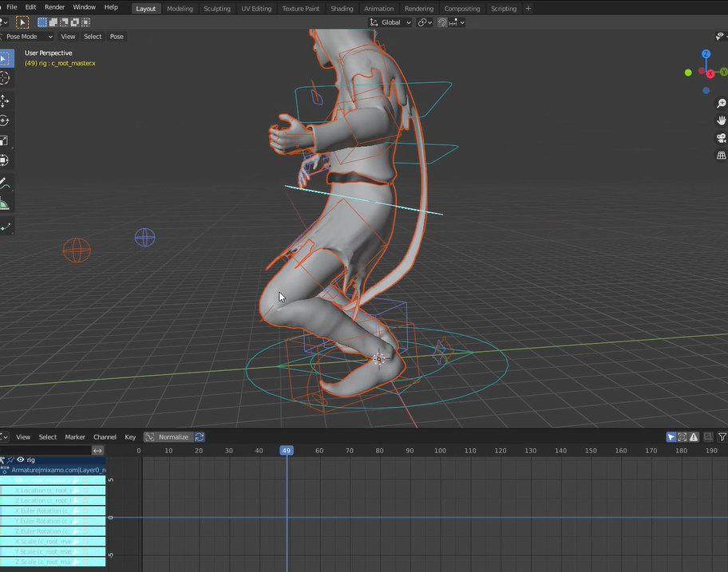Open the Render menu
This screenshot has width=728, height=572.
click(54, 8)
